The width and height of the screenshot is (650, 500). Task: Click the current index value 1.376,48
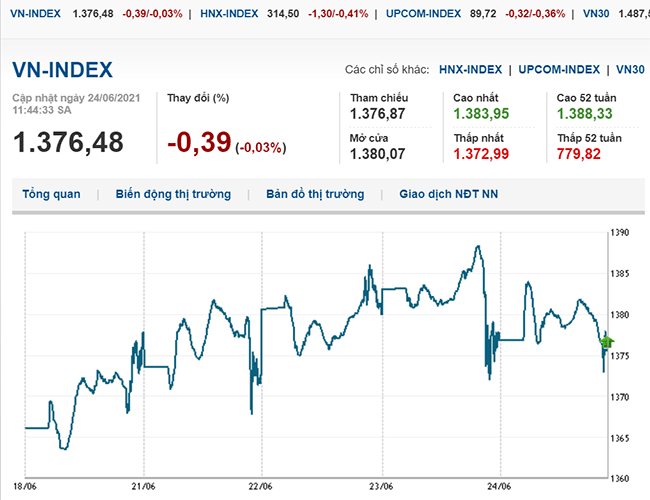(68, 142)
